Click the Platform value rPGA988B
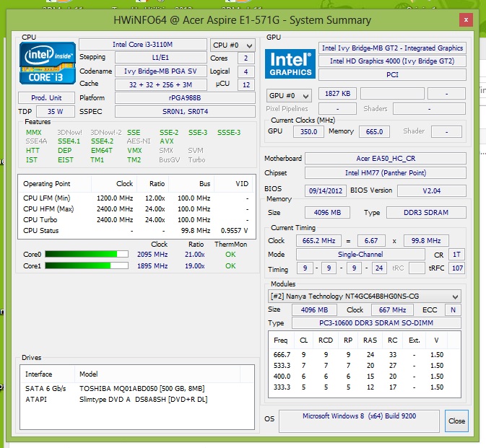 (185, 98)
